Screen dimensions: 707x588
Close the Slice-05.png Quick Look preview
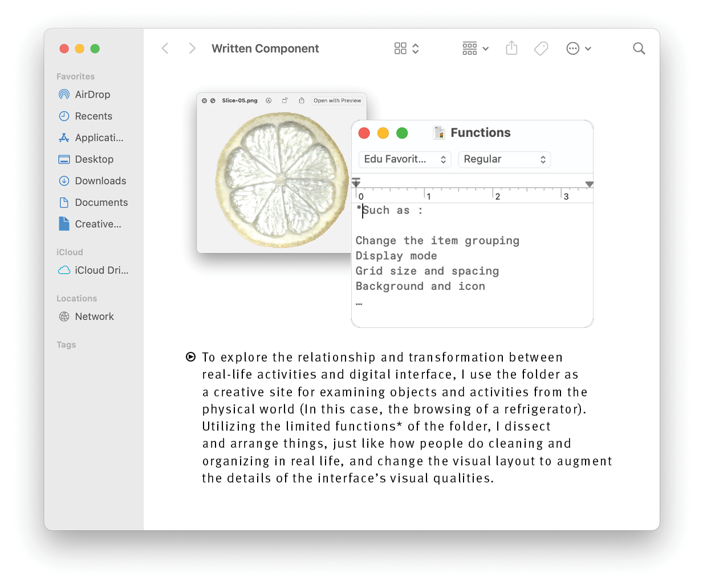204,100
